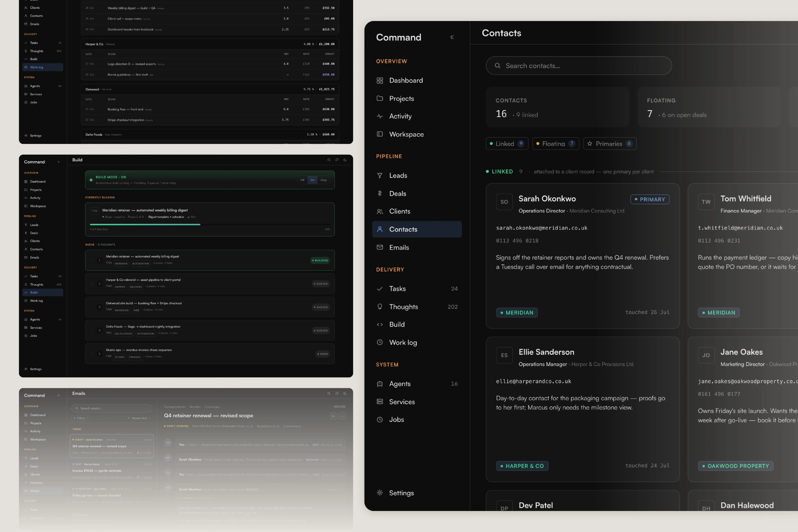Open the Filters dropdown in Emails window
Image resolution: width=798 pixels, height=532 pixels.
point(81,418)
